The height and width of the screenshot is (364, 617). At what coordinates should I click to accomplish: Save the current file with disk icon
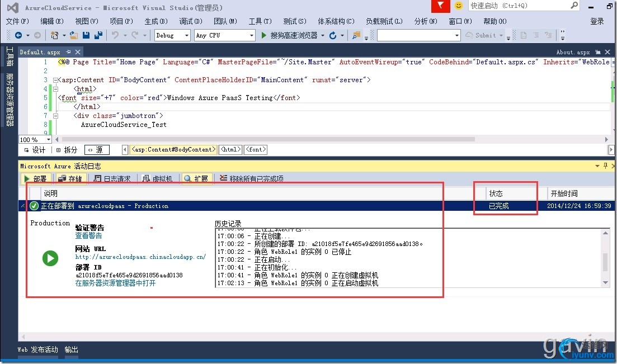pos(86,35)
